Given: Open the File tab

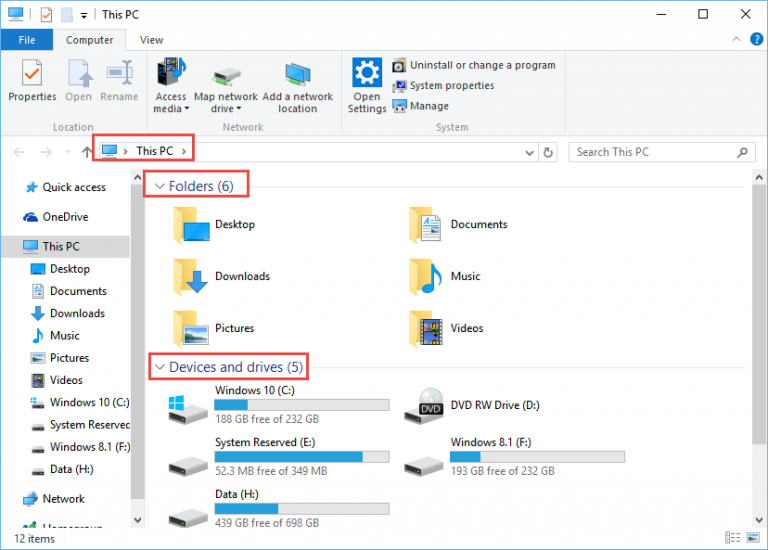Looking at the screenshot, I should pyautogui.click(x=27, y=40).
